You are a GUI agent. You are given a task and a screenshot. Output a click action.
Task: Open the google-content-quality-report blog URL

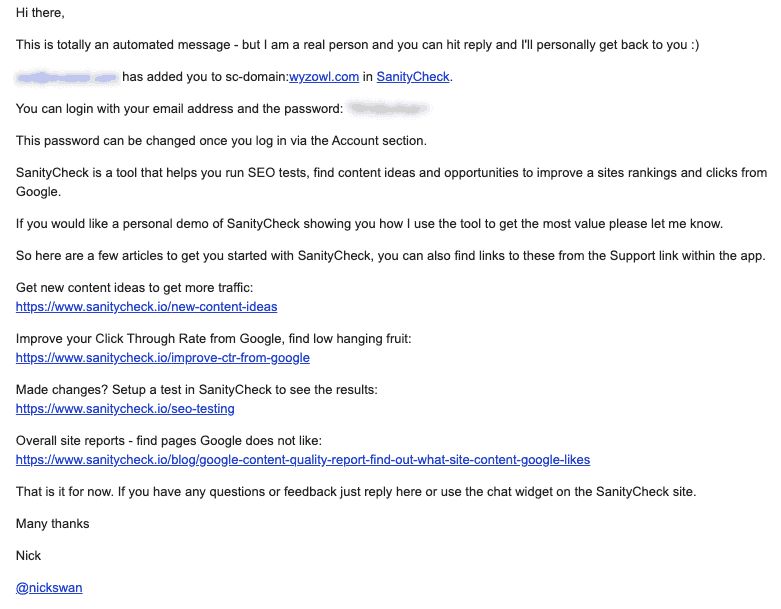pyautogui.click(x=303, y=460)
